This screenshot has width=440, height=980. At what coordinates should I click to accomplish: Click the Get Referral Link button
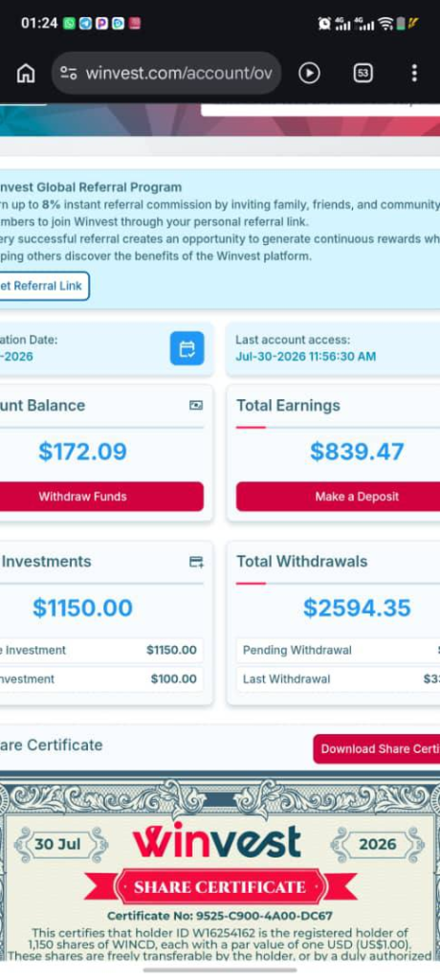point(44,286)
